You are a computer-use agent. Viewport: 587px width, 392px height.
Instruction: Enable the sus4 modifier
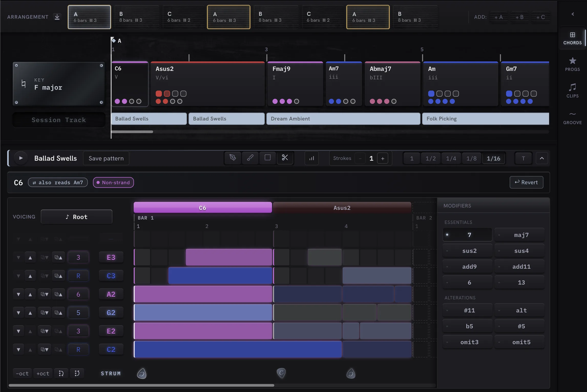[x=519, y=251]
